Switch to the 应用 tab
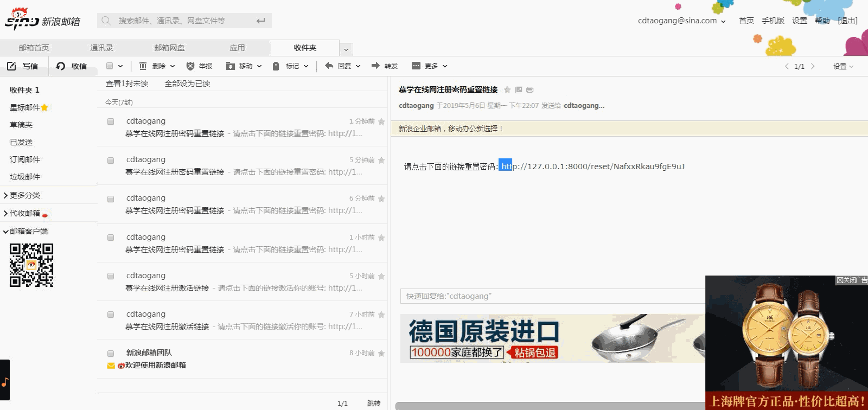Viewport: 868px width, 410px height. tap(237, 48)
